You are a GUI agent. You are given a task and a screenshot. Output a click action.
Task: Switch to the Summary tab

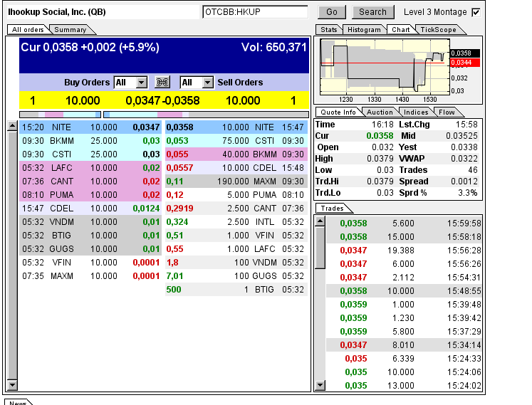pyautogui.click(x=71, y=29)
